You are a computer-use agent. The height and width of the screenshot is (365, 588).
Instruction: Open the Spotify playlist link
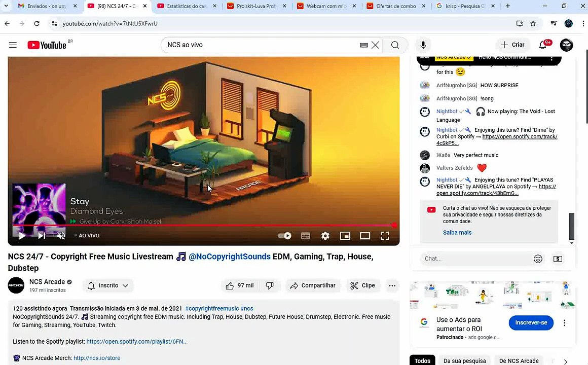coord(137,341)
